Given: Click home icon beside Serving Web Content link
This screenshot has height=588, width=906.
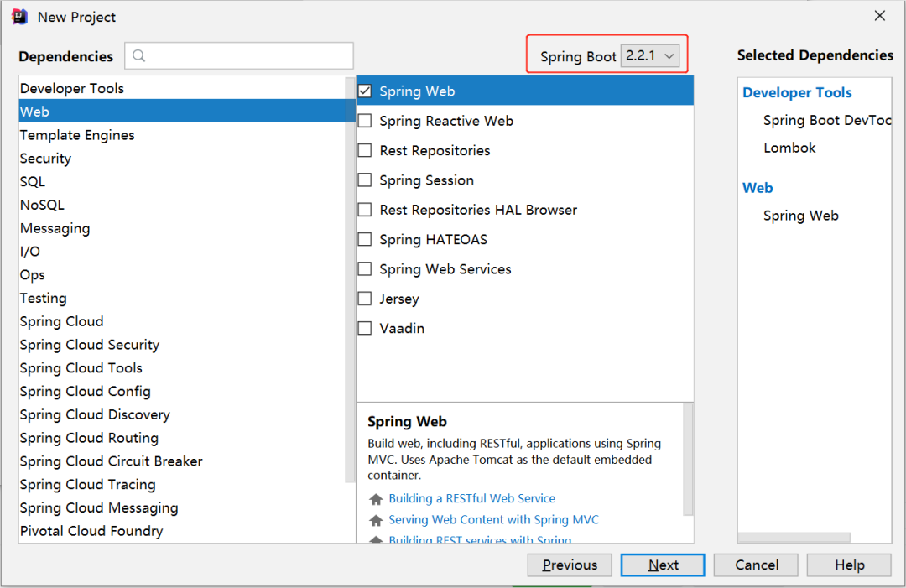Looking at the screenshot, I should coord(376,520).
